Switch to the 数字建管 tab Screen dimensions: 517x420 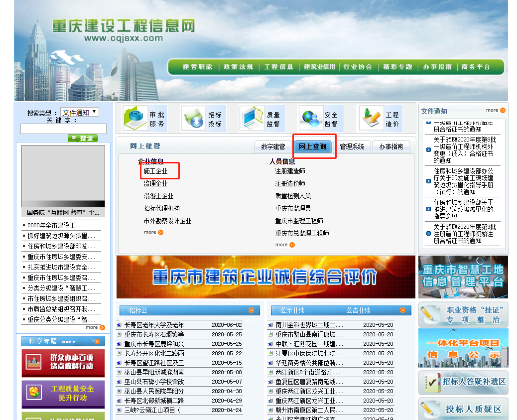(273, 146)
